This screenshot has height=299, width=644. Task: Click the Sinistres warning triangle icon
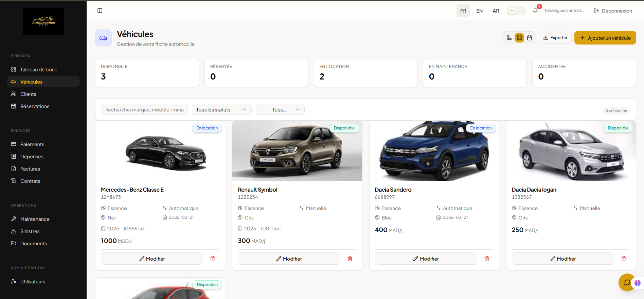[14, 231]
